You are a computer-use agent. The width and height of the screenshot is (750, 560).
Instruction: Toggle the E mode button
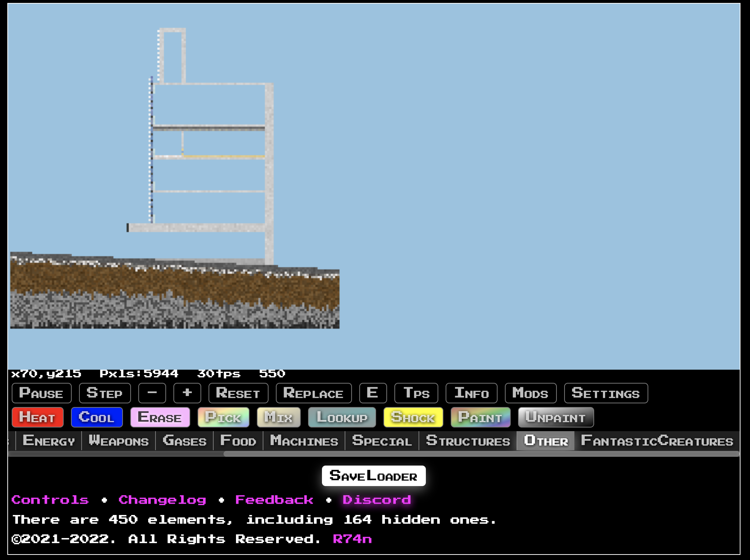tap(373, 393)
